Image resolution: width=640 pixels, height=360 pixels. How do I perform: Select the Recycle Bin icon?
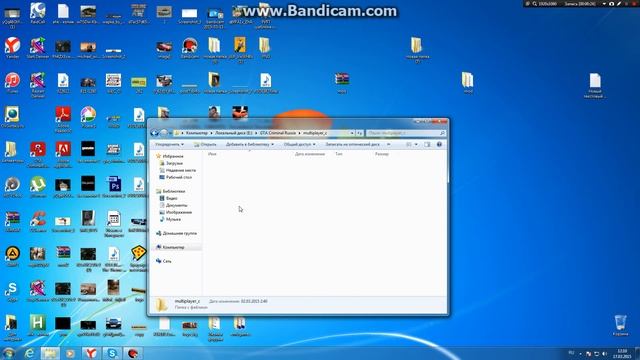[x=620, y=325]
